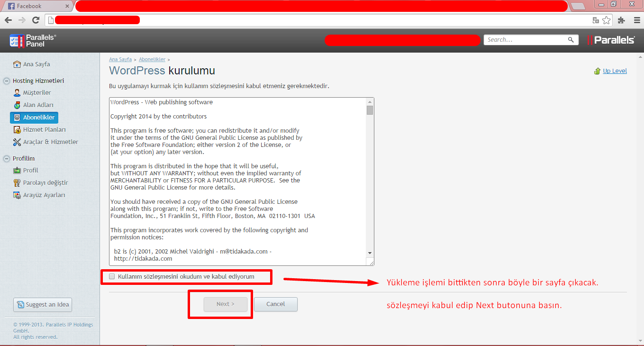Click license text scrollbar up arrow
The image size is (644, 346).
(x=370, y=101)
